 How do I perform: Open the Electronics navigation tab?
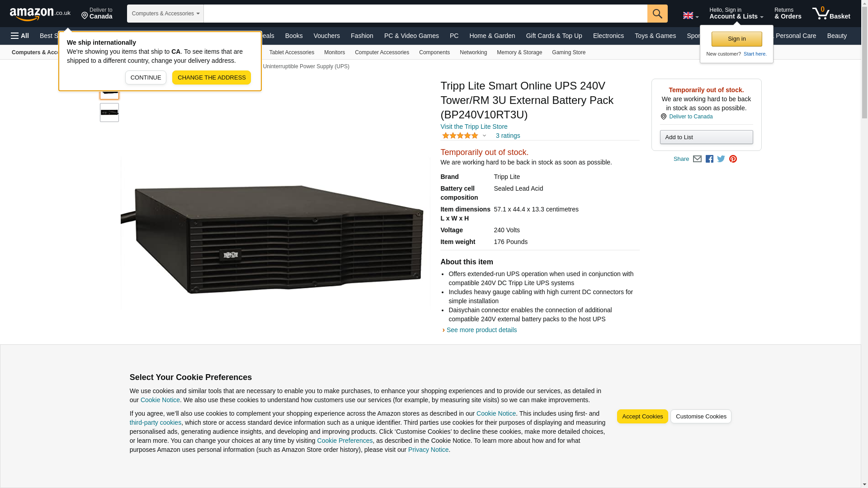pyautogui.click(x=608, y=36)
